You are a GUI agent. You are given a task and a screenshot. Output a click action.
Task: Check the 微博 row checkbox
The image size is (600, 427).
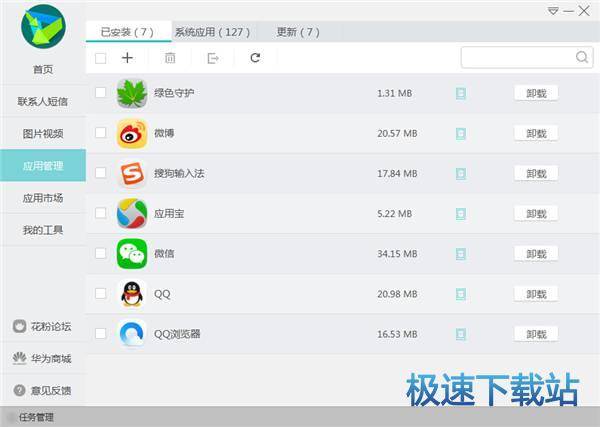point(101,133)
